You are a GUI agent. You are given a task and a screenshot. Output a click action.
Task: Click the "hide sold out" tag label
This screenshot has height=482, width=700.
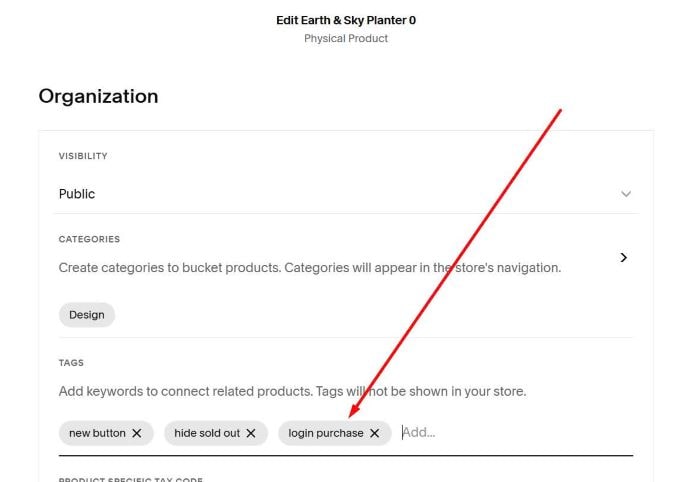pos(207,433)
